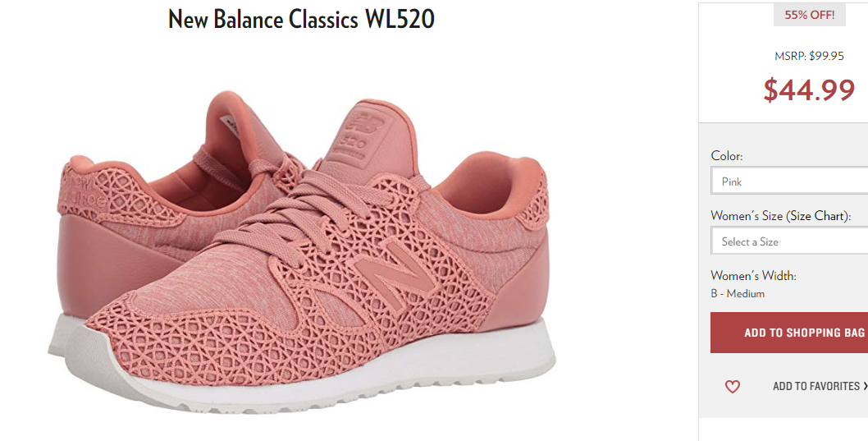Open the Color dropdown showing Pink
This screenshot has height=441, width=868.
point(789,181)
